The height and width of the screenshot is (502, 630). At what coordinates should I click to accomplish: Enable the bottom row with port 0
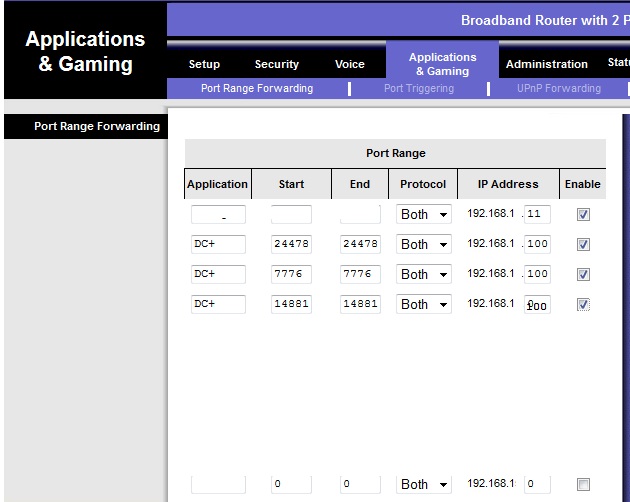[583, 484]
